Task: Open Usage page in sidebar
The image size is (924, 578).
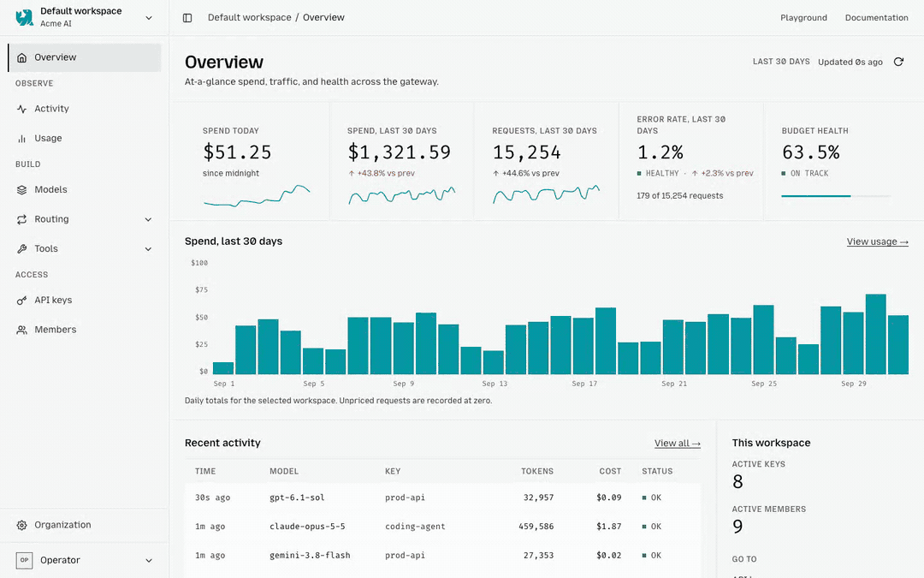Action: (84, 138)
